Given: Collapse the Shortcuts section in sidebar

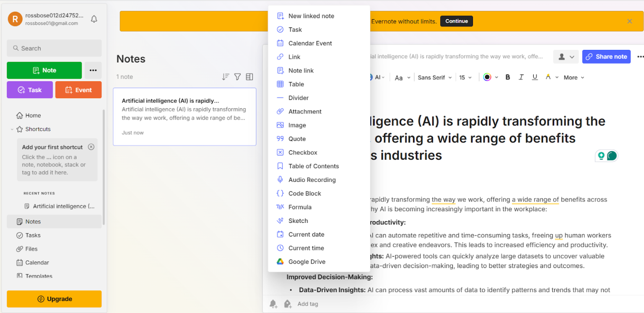Looking at the screenshot, I should (11, 129).
